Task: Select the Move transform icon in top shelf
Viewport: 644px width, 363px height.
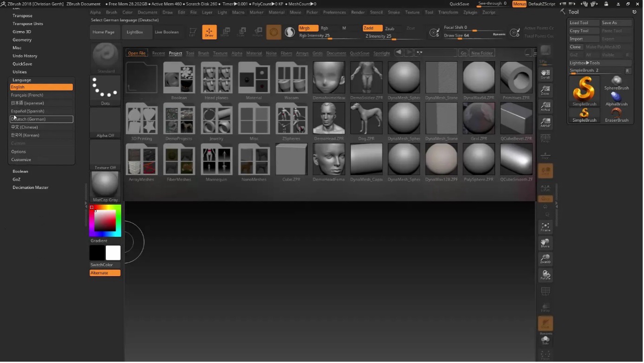Action: [225, 32]
